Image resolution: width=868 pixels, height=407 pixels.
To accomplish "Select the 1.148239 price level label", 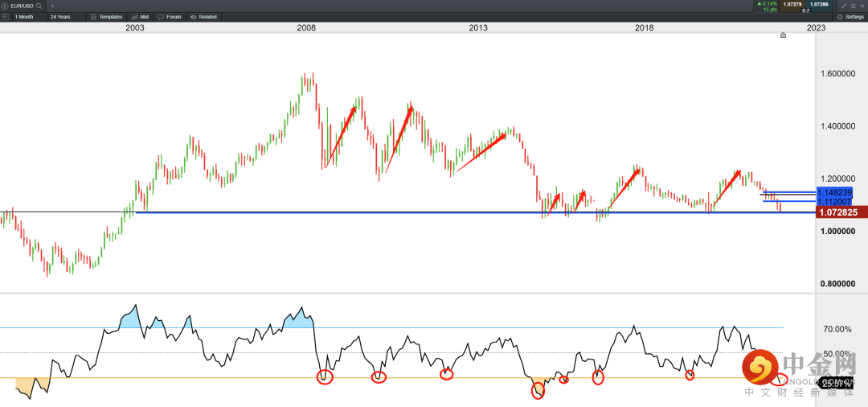I will [833, 192].
